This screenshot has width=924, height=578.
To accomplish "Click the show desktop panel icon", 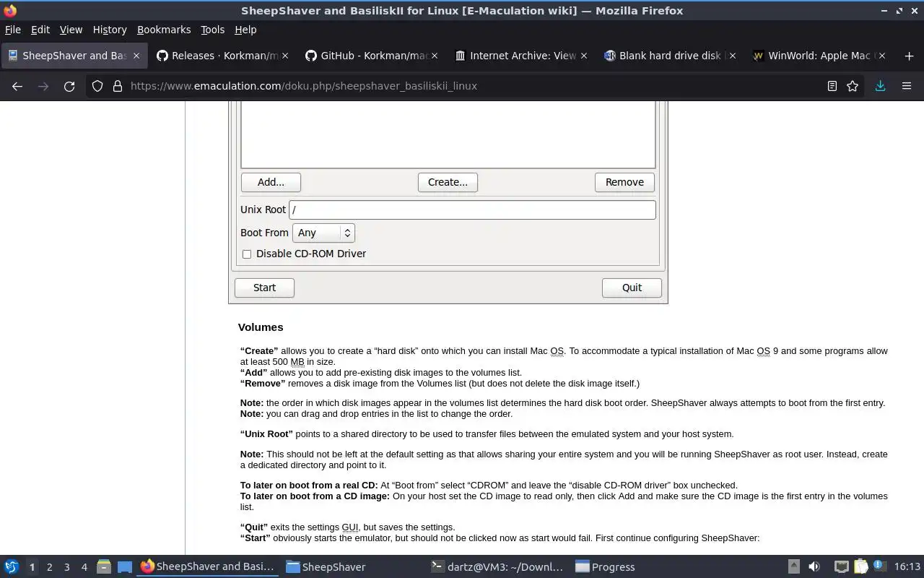I will pyautogui.click(x=124, y=567).
